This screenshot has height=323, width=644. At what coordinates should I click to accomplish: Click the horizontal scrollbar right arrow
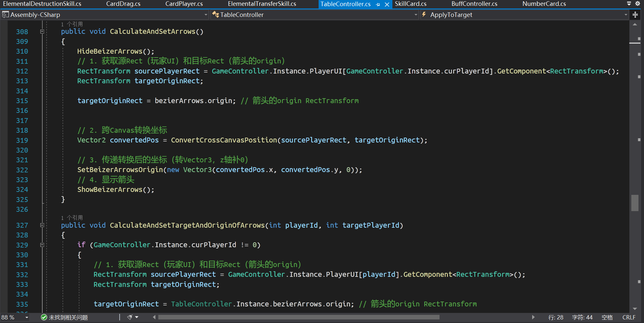click(x=533, y=317)
